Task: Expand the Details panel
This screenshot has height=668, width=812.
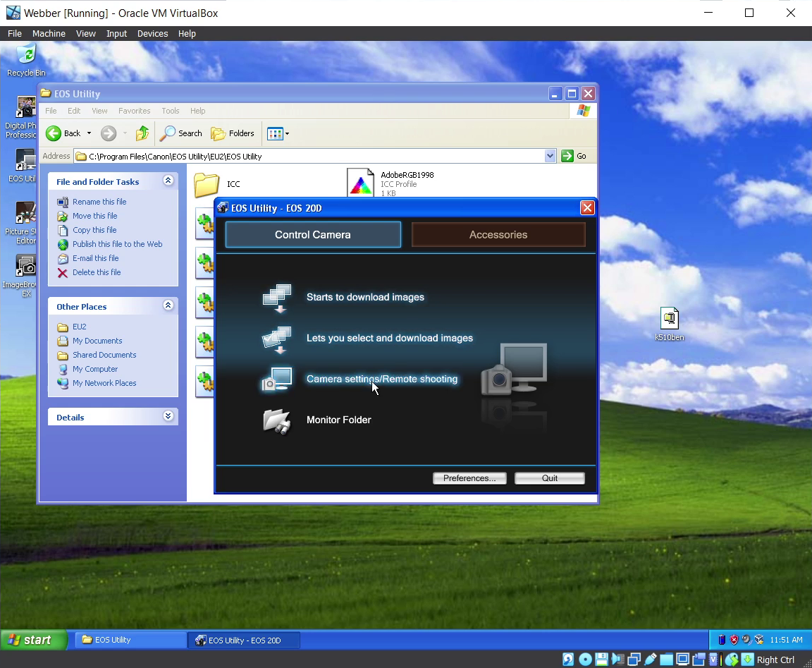Action: (x=168, y=417)
